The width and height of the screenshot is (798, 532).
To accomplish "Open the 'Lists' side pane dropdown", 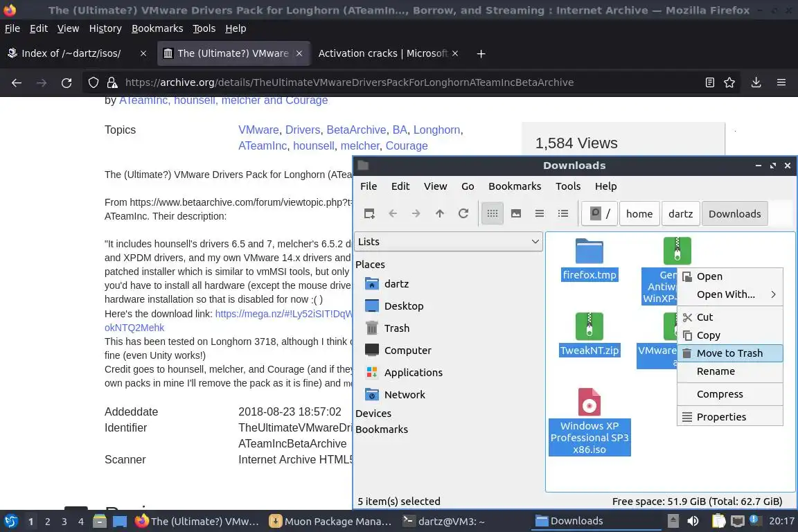I will point(448,242).
